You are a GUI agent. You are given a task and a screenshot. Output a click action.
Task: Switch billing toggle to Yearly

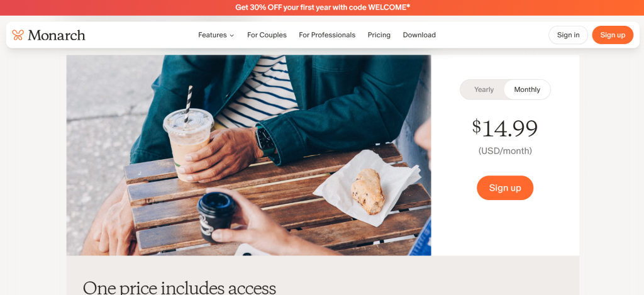click(484, 89)
